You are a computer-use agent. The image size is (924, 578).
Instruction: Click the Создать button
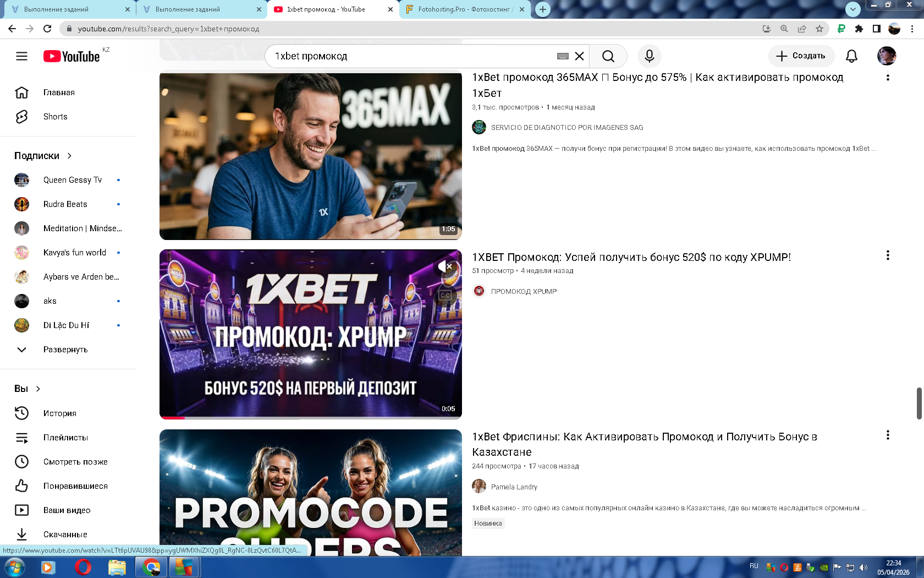tap(801, 56)
